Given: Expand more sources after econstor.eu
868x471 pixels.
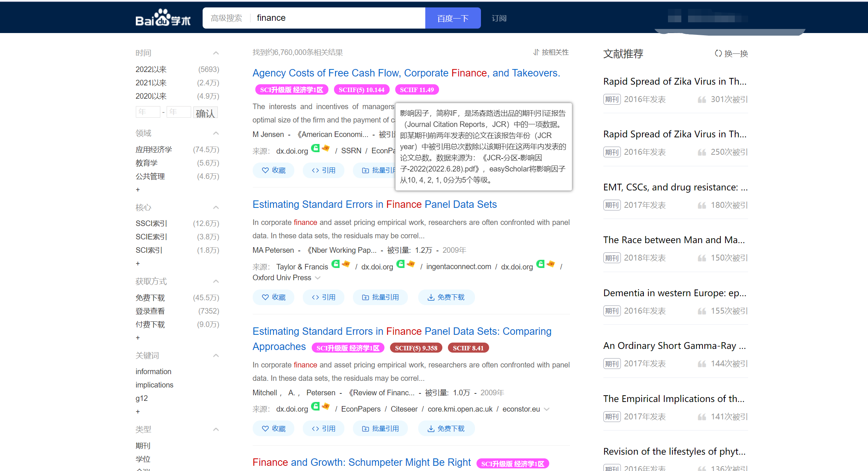Looking at the screenshot, I should (x=546, y=409).
